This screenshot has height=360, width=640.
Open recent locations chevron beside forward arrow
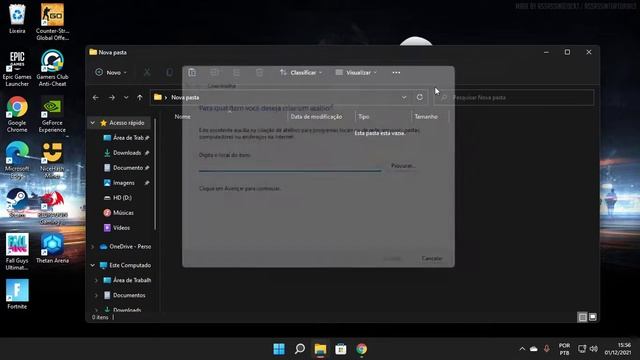click(x=126, y=98)
